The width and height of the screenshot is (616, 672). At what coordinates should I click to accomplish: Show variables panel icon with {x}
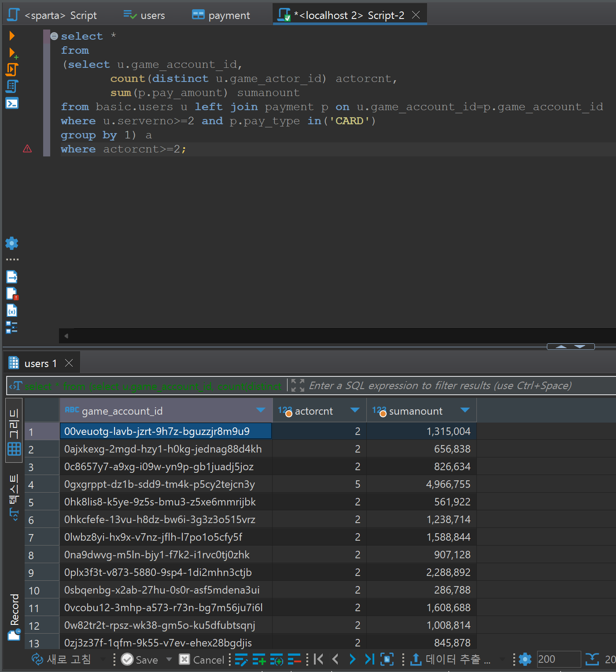click(x=12, y=311)
